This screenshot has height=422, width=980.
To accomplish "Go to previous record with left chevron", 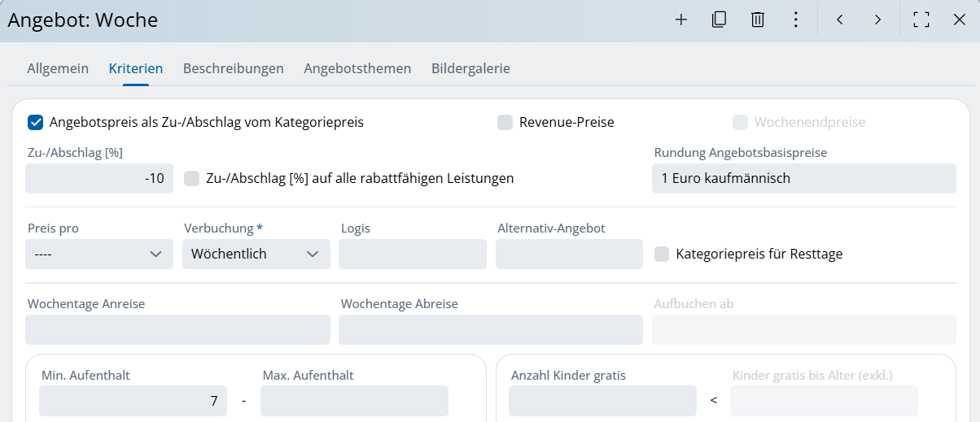I will click(x=839, y=20).
